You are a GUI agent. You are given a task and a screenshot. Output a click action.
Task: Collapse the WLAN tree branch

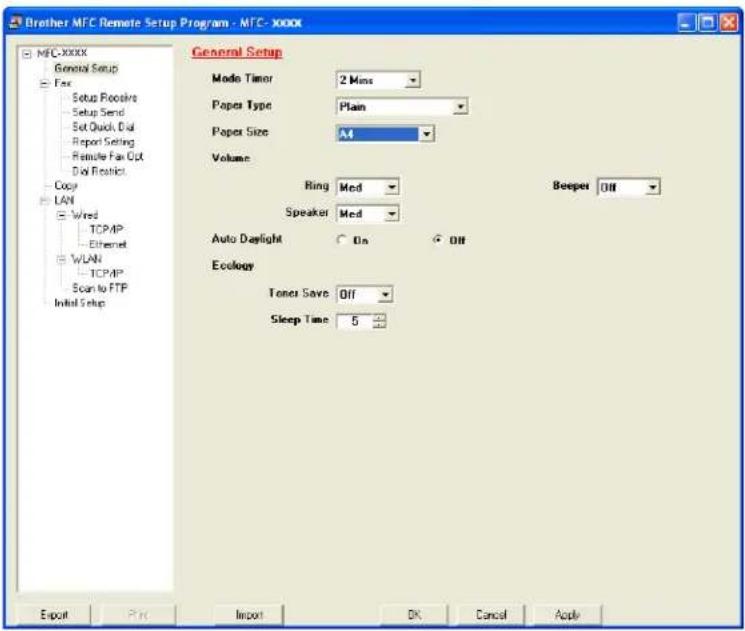click(62, 259)
